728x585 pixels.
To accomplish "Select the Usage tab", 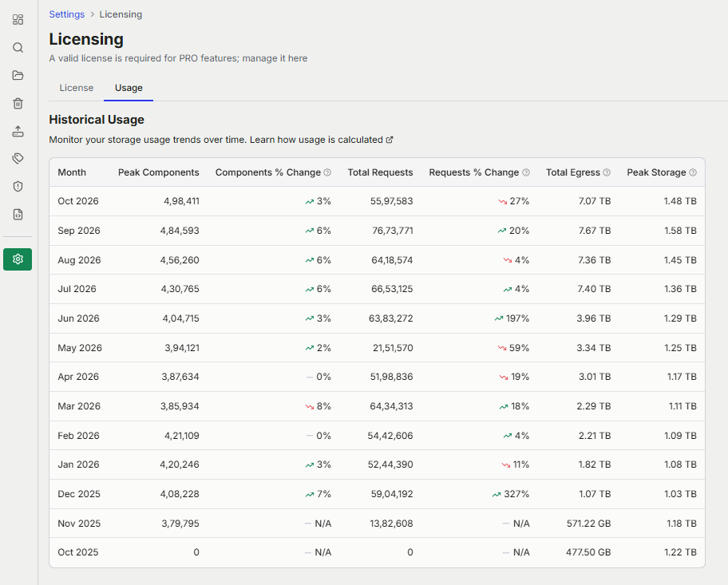I will tap(129, 88).
